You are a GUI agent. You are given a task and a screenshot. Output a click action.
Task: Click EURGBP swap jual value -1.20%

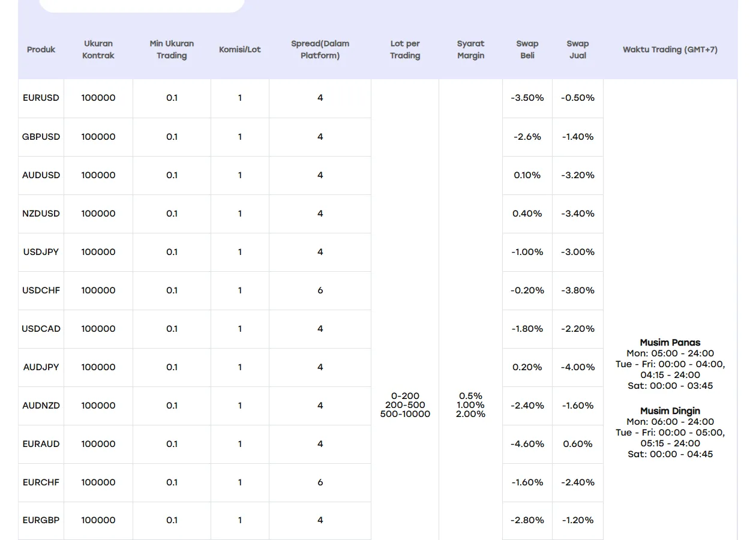point(578,520)
